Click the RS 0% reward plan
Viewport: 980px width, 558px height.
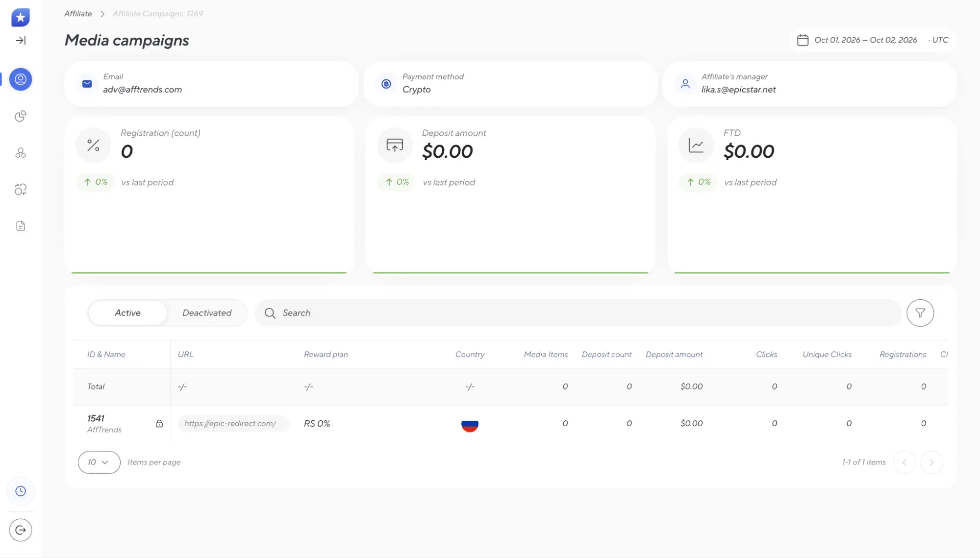317,423
